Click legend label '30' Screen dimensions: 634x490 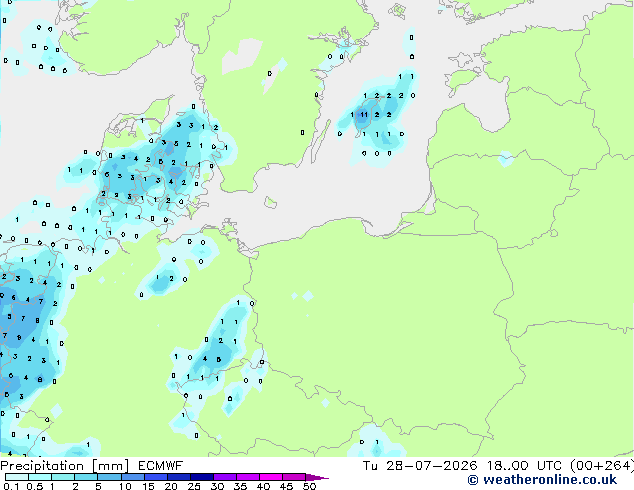[217, 486]
